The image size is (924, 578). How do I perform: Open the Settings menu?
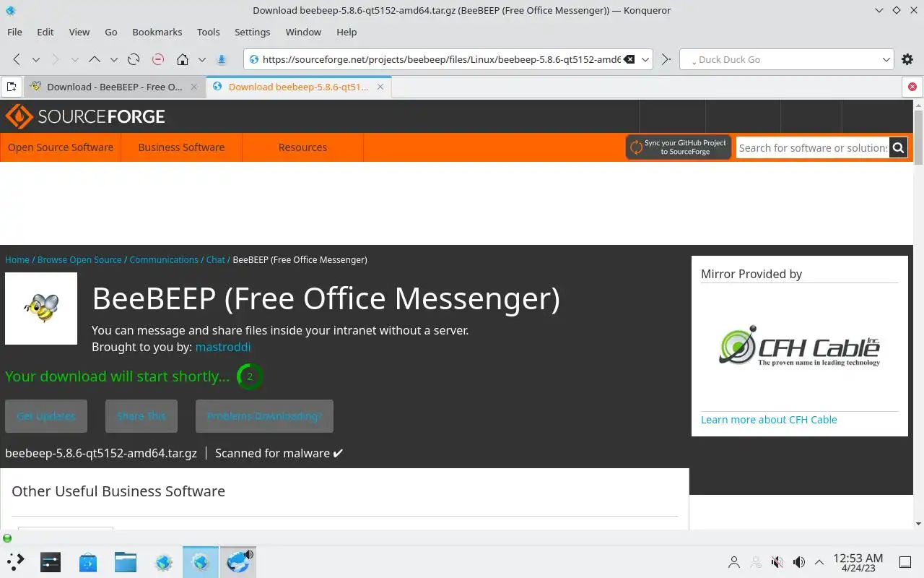[253, 32]
